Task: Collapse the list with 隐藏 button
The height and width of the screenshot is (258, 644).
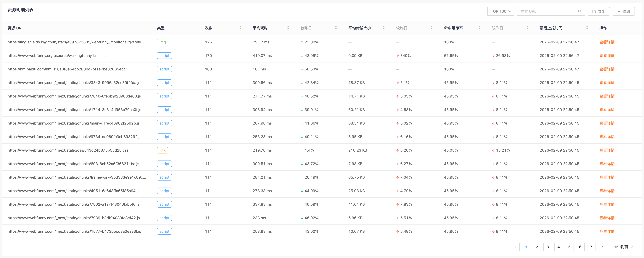Action: click(x=624, y=11)
